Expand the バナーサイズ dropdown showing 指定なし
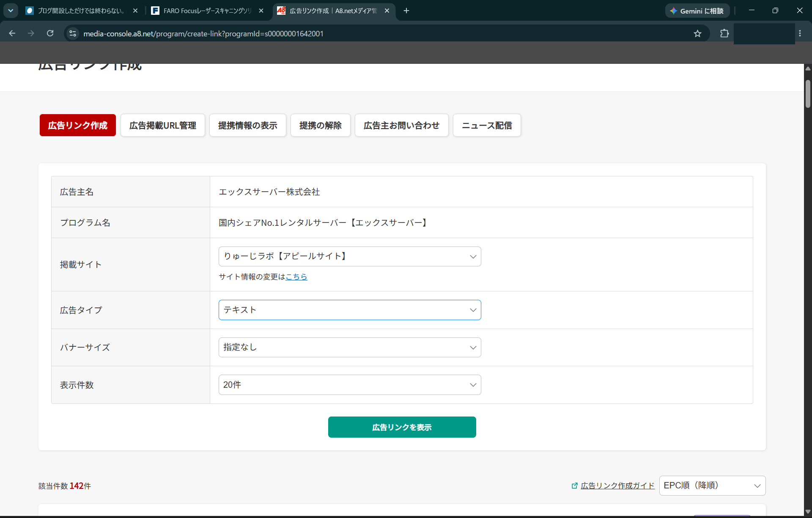This screenshot has width=812, height=518. pos(350,347)
